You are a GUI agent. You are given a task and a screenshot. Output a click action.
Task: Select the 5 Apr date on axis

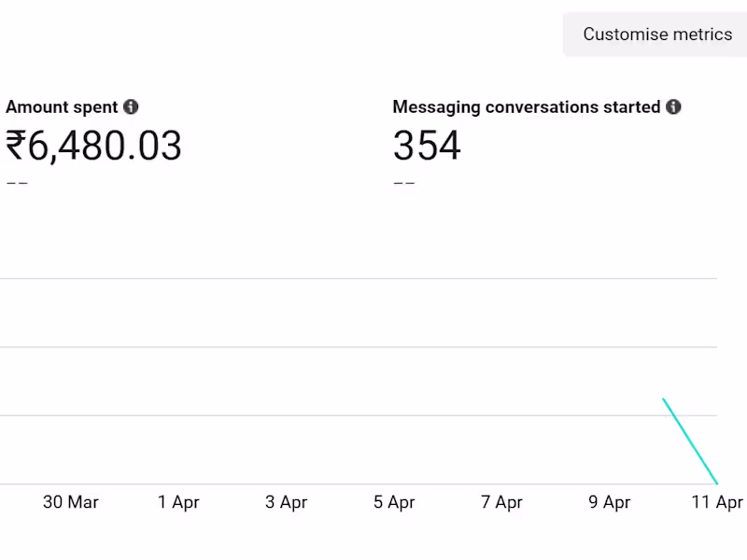(x=394, y=502)
